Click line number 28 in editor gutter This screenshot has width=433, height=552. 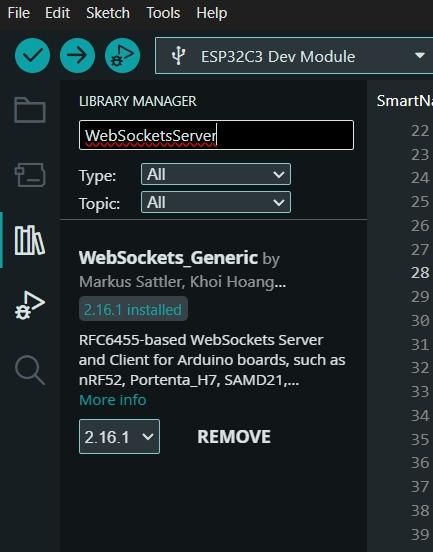click(x=420, y=273)
